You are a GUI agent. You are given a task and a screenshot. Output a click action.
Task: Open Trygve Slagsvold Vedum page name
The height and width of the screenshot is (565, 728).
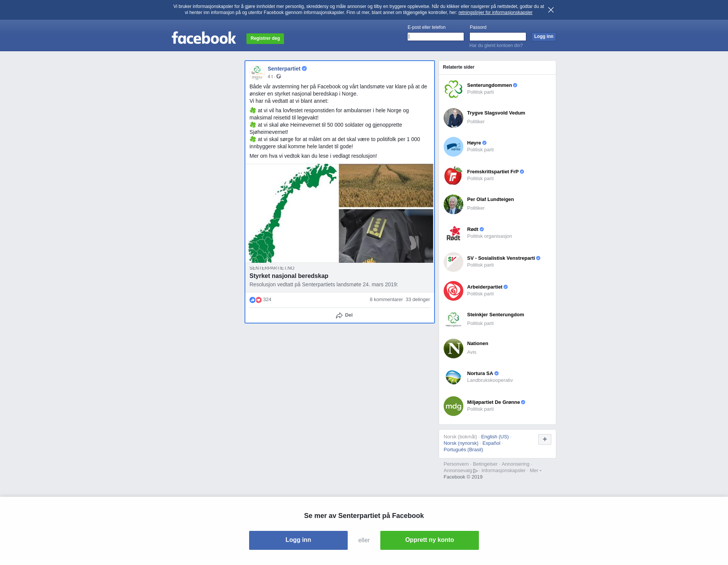point(496,113)
